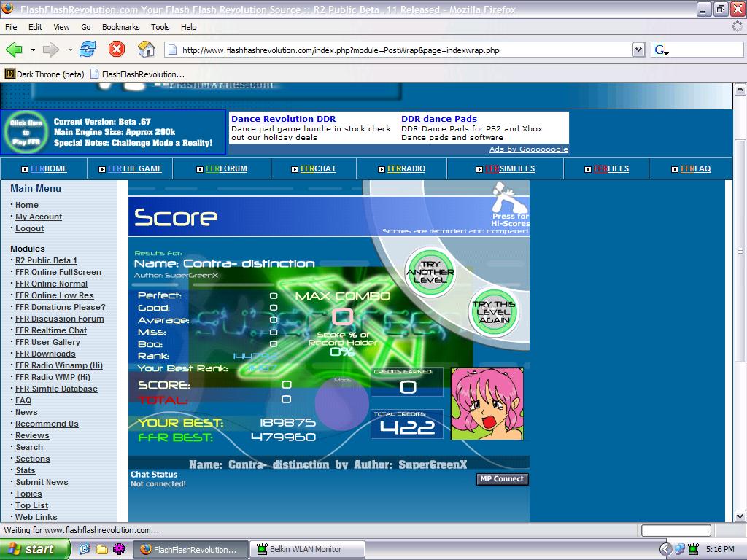Click the Ads by Google link
The width and height of the screenshot is (747, 560).
[x=528, y=149]
